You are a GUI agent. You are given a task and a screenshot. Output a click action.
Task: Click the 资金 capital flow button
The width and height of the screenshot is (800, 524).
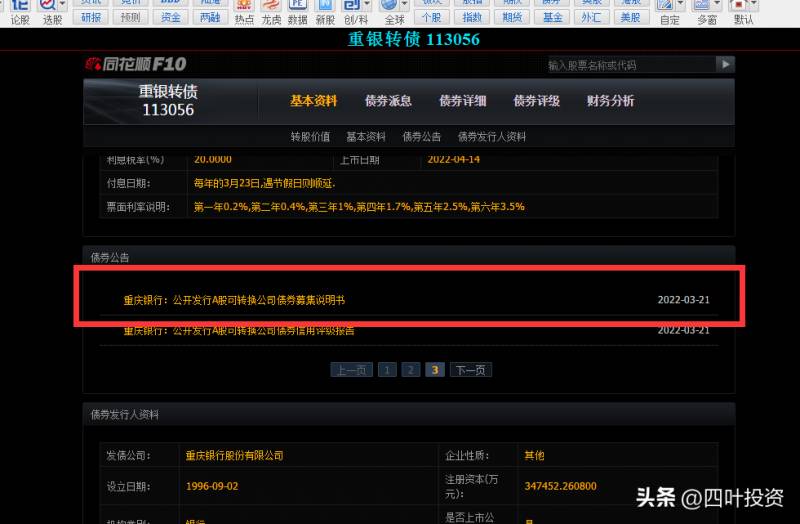point(170,17)
